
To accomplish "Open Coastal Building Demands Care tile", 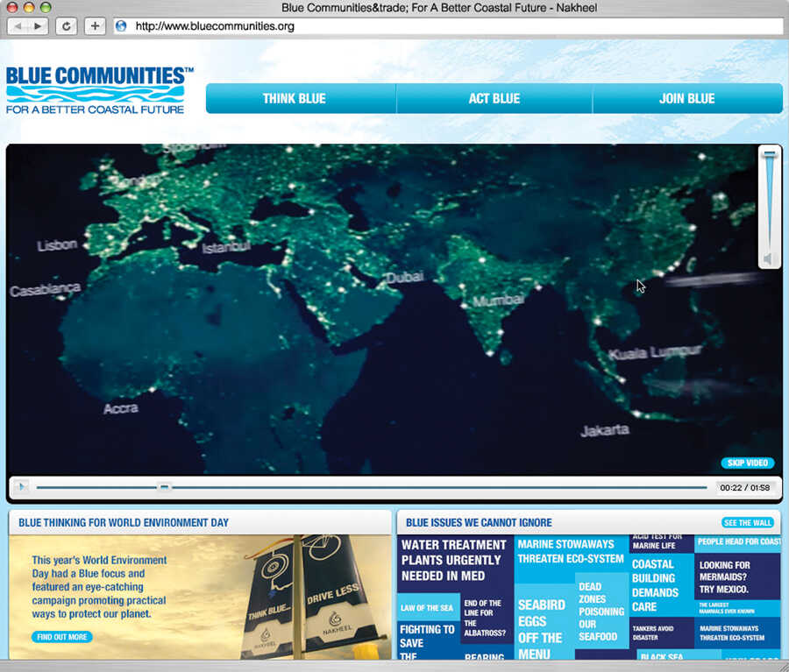I will 661,585.
